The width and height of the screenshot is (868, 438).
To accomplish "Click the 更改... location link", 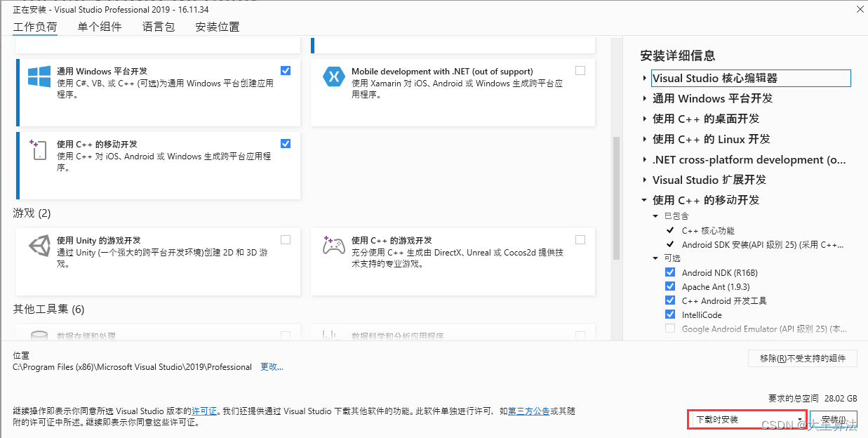I will [272, 366].
